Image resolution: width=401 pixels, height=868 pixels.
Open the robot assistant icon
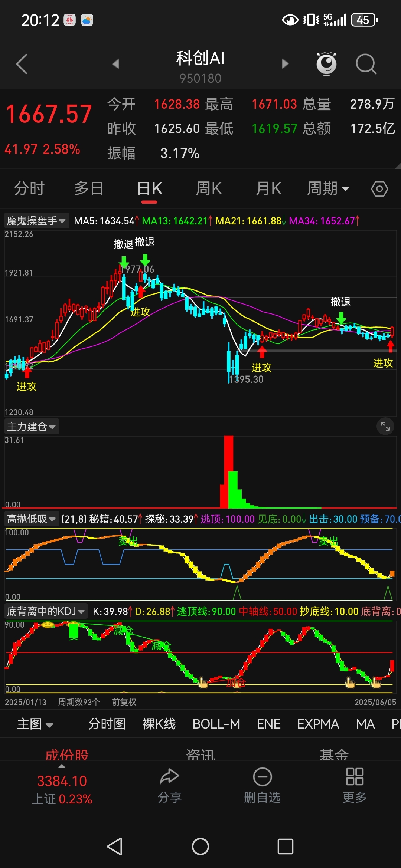click(326, 64)
